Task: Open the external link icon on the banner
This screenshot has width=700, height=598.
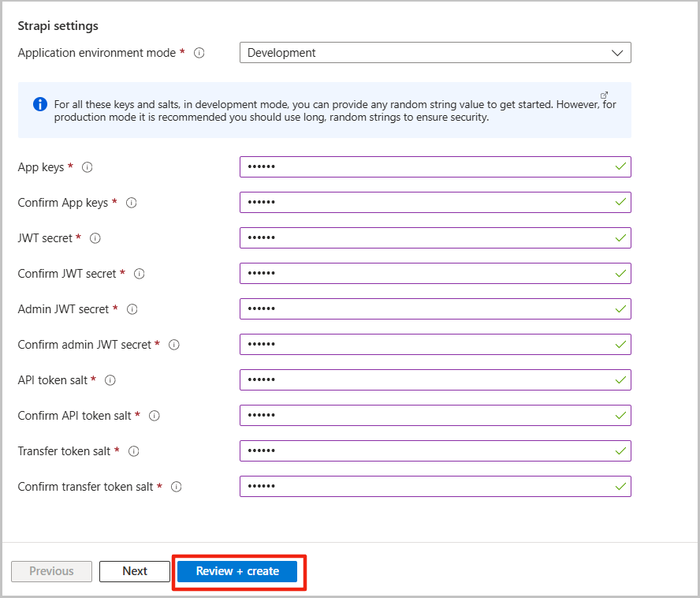Action: pos(605,94)
